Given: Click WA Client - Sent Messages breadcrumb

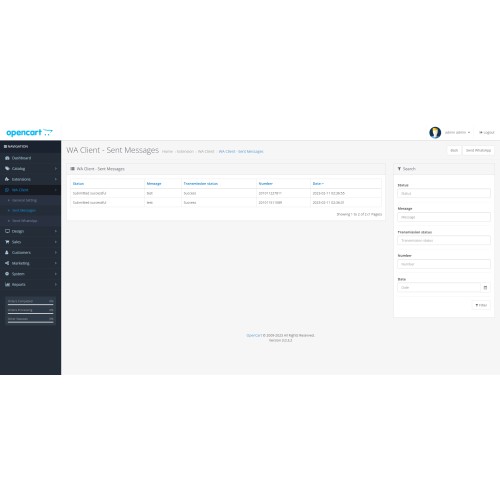Looking at the screenshot, I should click(x=241, y=151).
